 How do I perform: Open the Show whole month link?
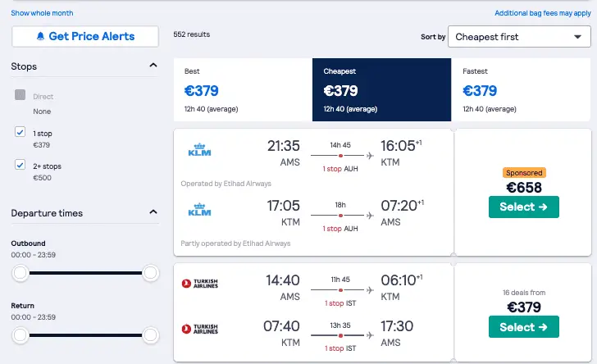pos(42,13)
